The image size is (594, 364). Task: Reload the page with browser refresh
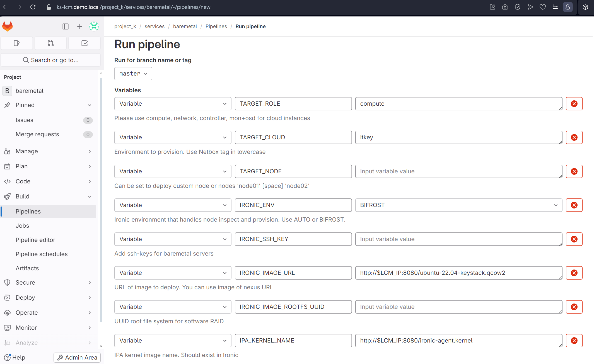pos(33,7)
